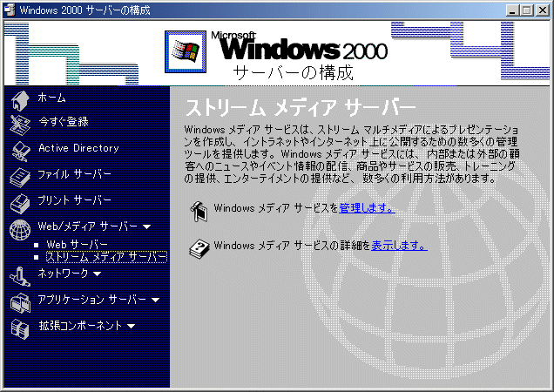
Task: Click the ネットワーク icon in sidebar
Action: click(20, 276)
